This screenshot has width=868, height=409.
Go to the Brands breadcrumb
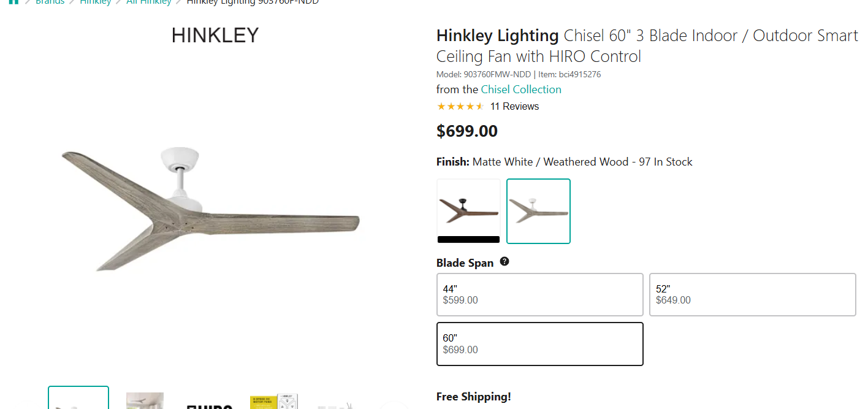tap(50, 2)
